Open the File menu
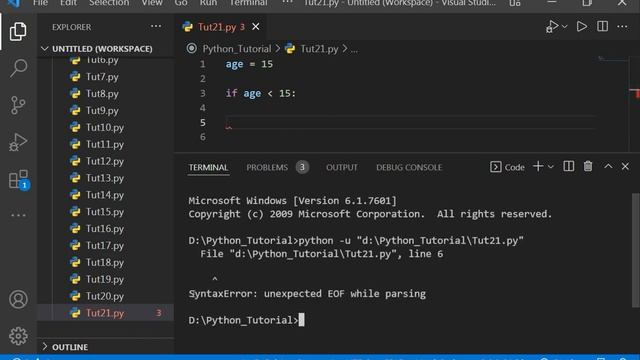The image size is (640, 360). pos(40,3)
